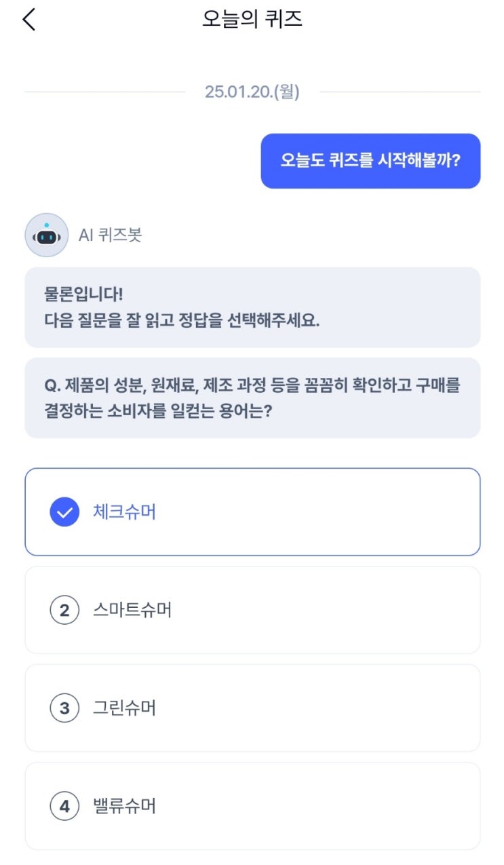Tap the 물론입니다! message bubble
Screen dimensions: 504x865
click(x=252, y=307)
